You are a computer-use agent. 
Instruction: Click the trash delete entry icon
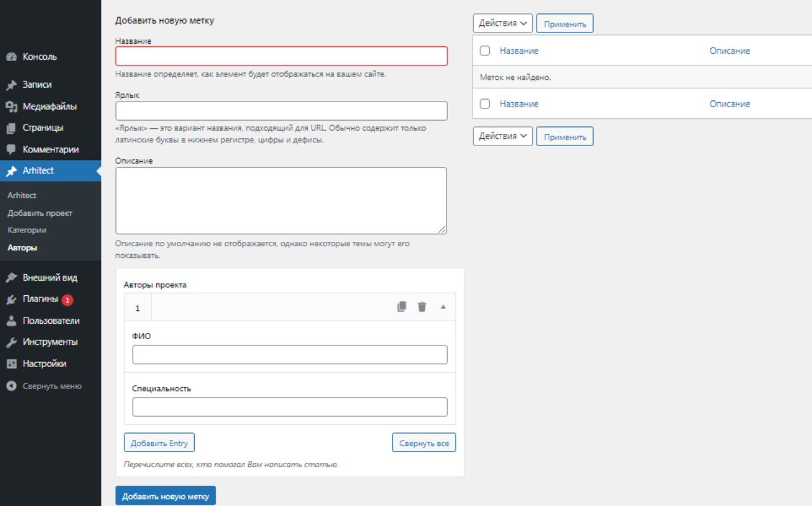coord(422,307)
